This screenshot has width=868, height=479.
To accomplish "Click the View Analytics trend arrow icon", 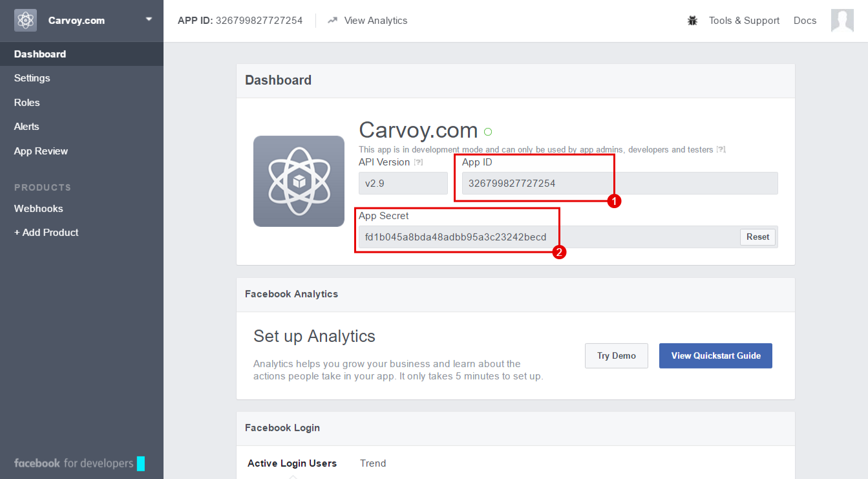I will (x=333, y=20).
